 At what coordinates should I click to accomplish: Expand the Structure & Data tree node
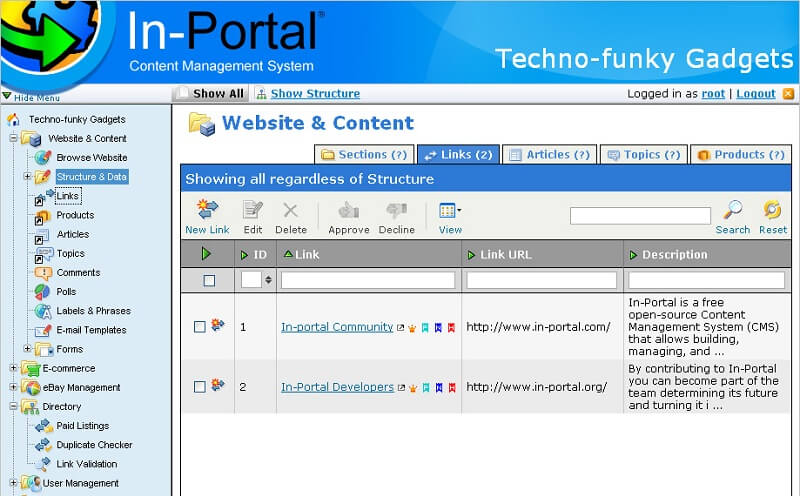click(x=27, y=177)
